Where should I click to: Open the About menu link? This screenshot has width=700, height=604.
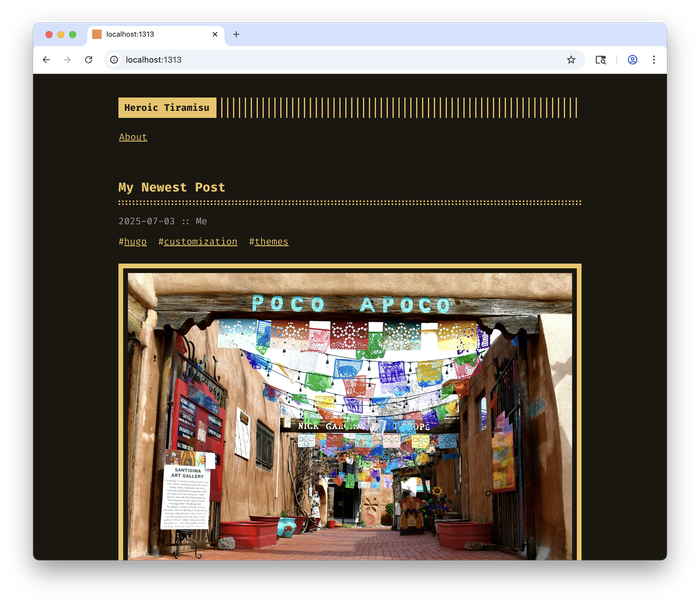(133, 137)
